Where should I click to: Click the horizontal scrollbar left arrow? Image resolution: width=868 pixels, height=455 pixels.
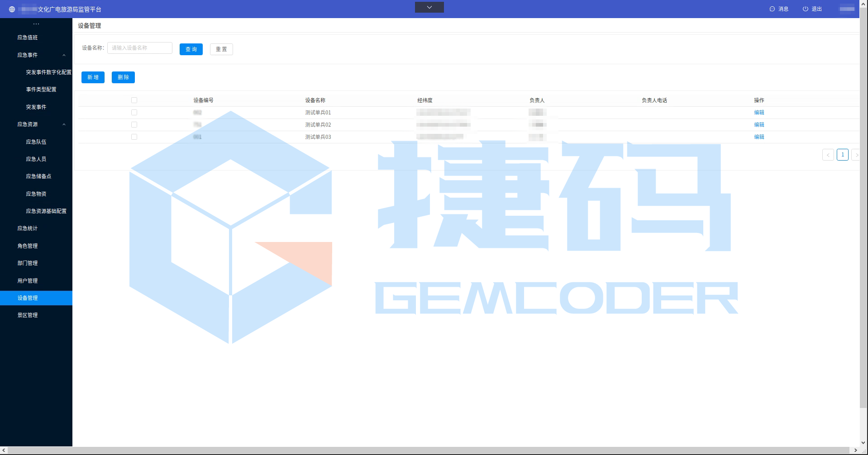(x=4, y=450)
